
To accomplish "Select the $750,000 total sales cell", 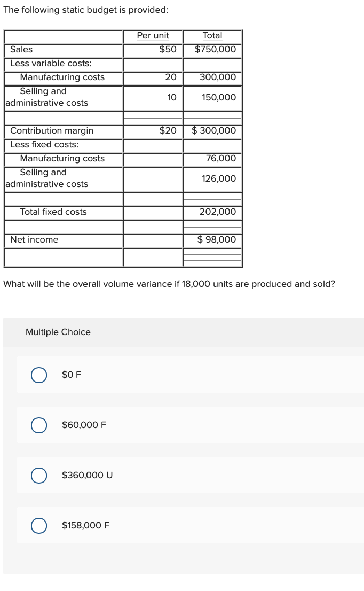I will click(212, 49).
